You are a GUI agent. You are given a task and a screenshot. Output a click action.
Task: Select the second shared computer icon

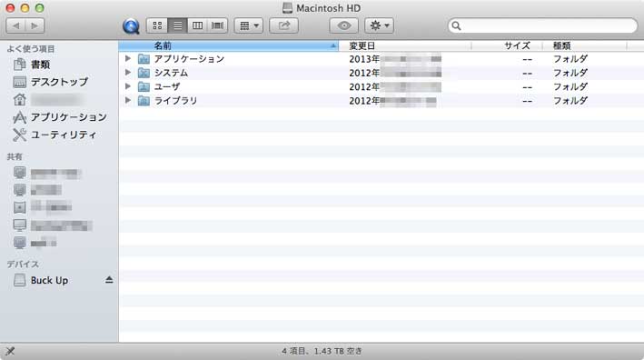pos(20,190)
